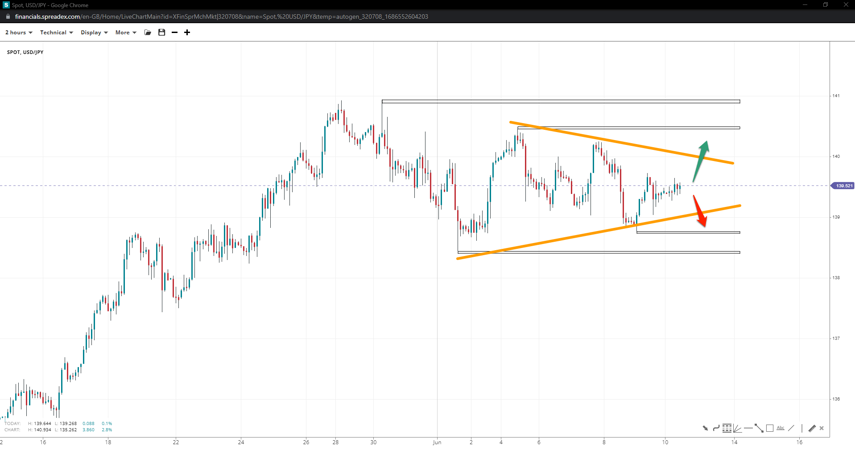Select the freehand curve drawing tool

(716, 428)
